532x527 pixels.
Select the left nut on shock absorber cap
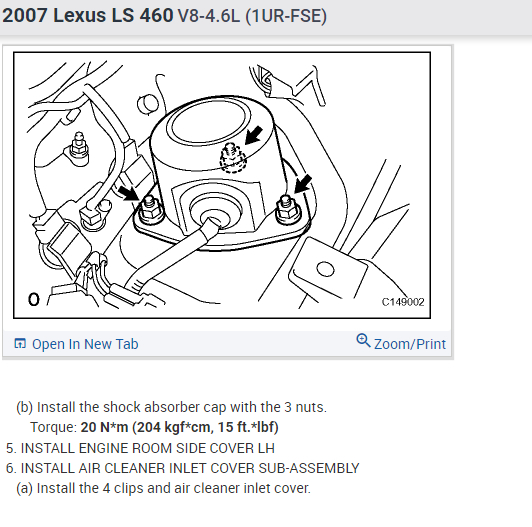click(149, 210)
